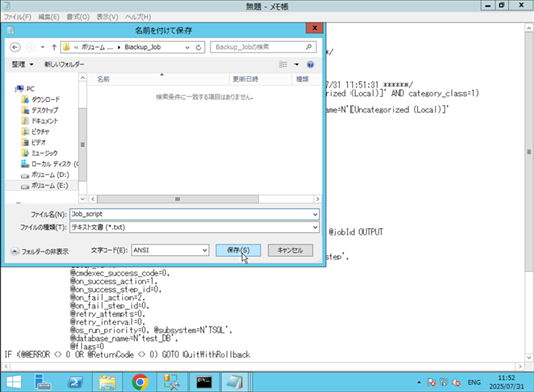
Task: Refresh the Backup_Job folder view
Action: (199, 47)
